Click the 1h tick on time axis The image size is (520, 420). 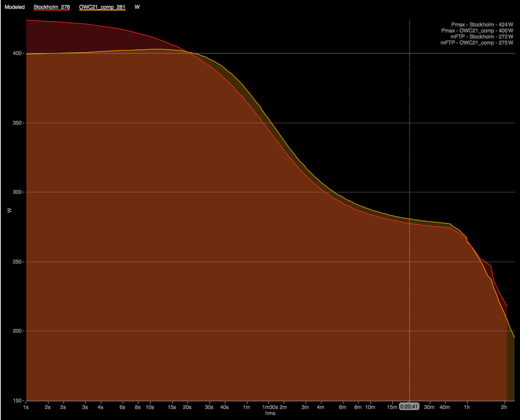coord(467,407)
